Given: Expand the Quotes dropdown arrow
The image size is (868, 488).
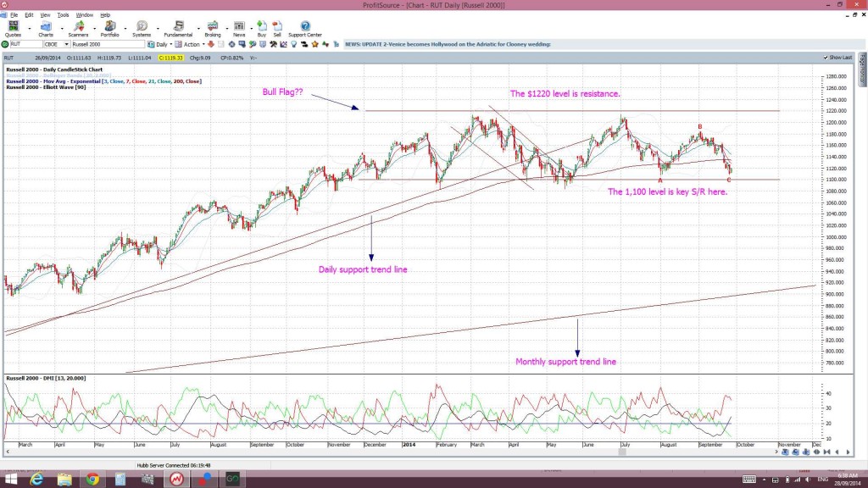Looking at the screenshot, I should (x=30, y=28).
